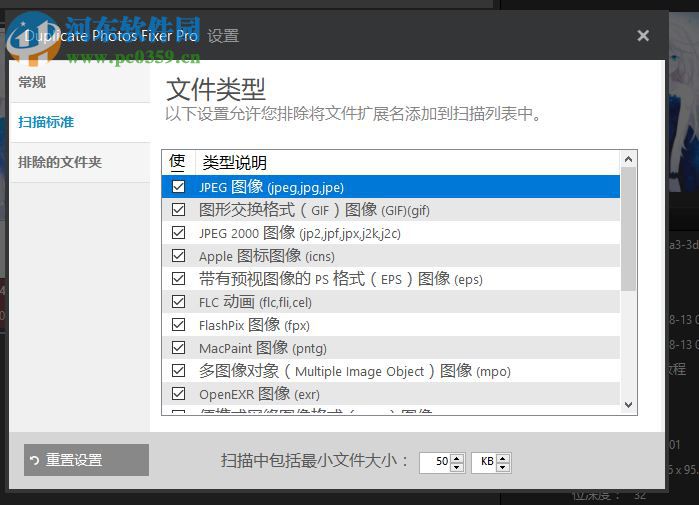The image size is (699, 505).
Task: Uncheck the OpenEXR 图像 (exr) checkbox
Action: coord(178,394)
